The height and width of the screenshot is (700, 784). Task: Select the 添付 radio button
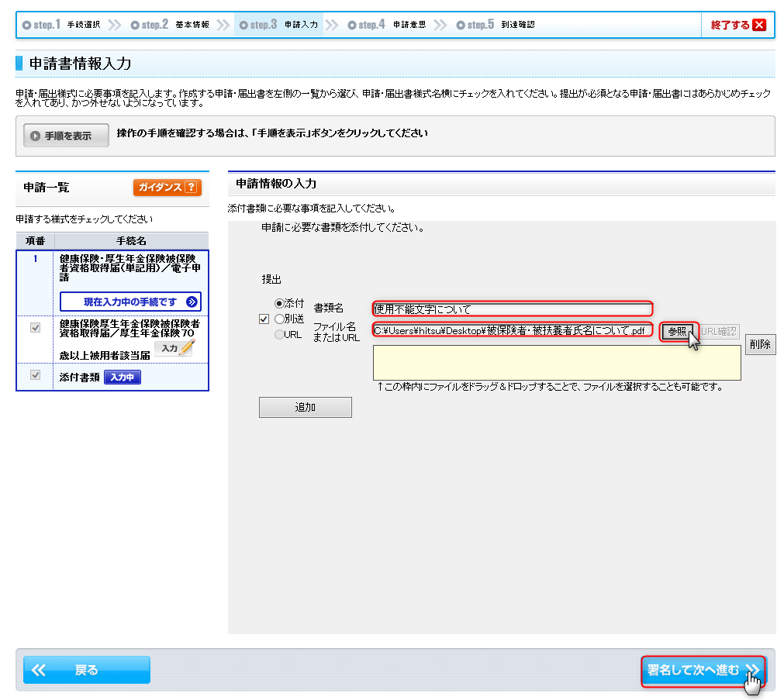[279, 303]
